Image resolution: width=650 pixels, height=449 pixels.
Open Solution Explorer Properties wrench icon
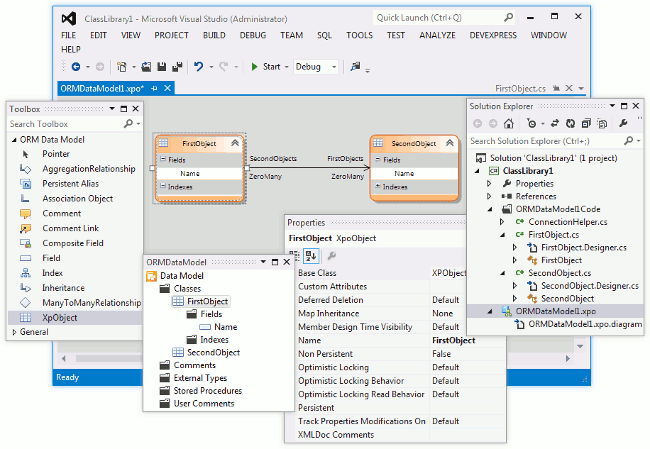623,123
